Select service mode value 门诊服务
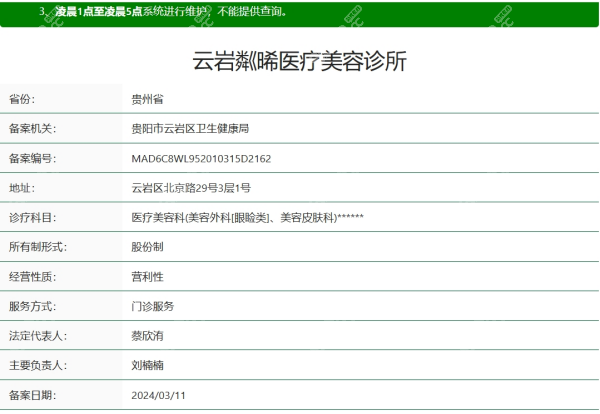Viewport: 600px width, 414px height. point(153,306)
